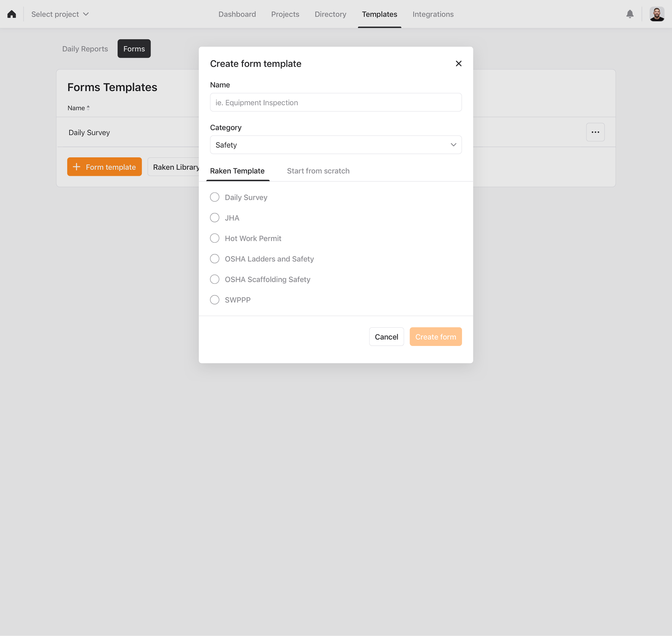Click the chevron beside Select project
Viewport: 672px width, 636px height.
(x=86, y=14)
